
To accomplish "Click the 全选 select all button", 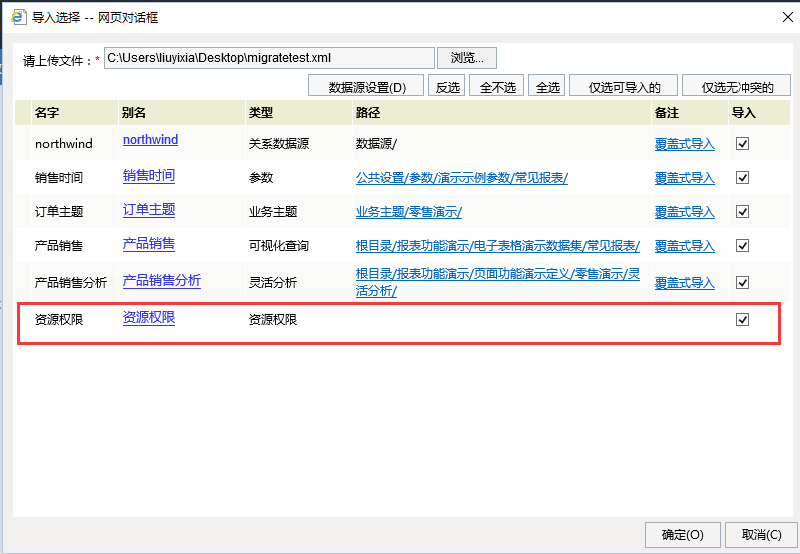I will pyautogui.click(x=547, y=87).
